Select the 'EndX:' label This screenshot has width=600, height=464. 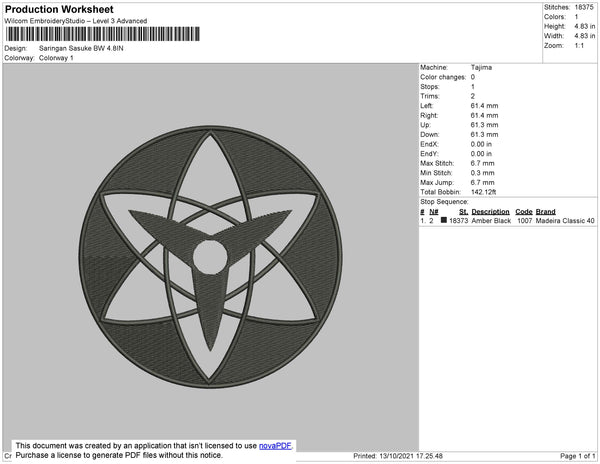(429, 144)
